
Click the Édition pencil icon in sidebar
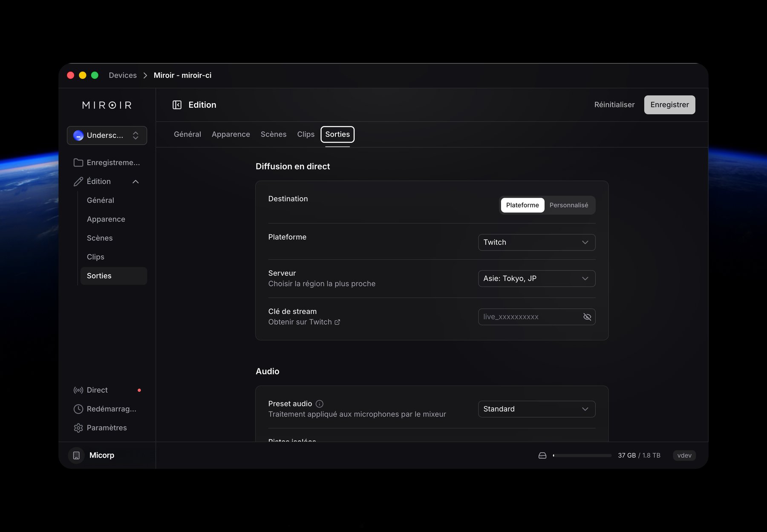(78, 181)
